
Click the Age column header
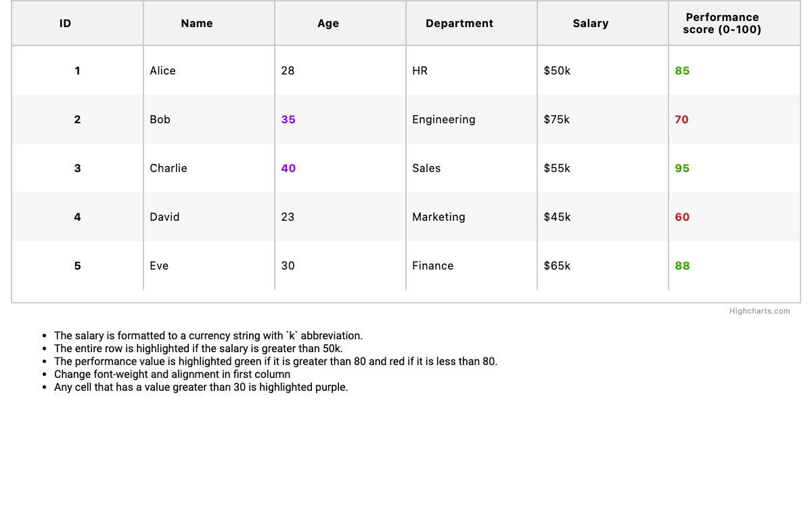tap(328, 24)
